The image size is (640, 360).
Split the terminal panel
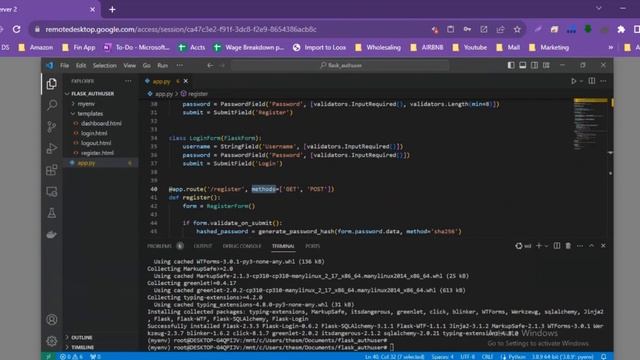click(557, 246)
